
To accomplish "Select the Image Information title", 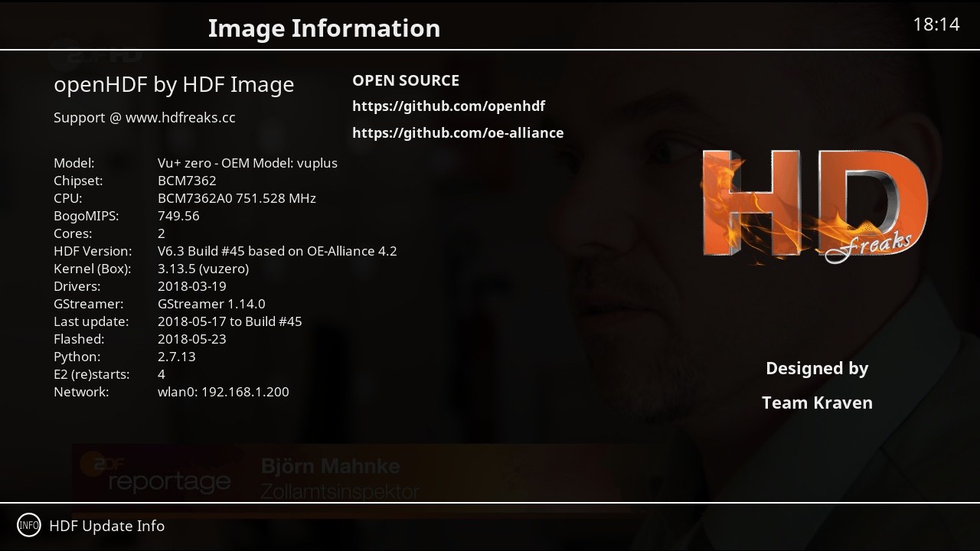I will (324, 28).
